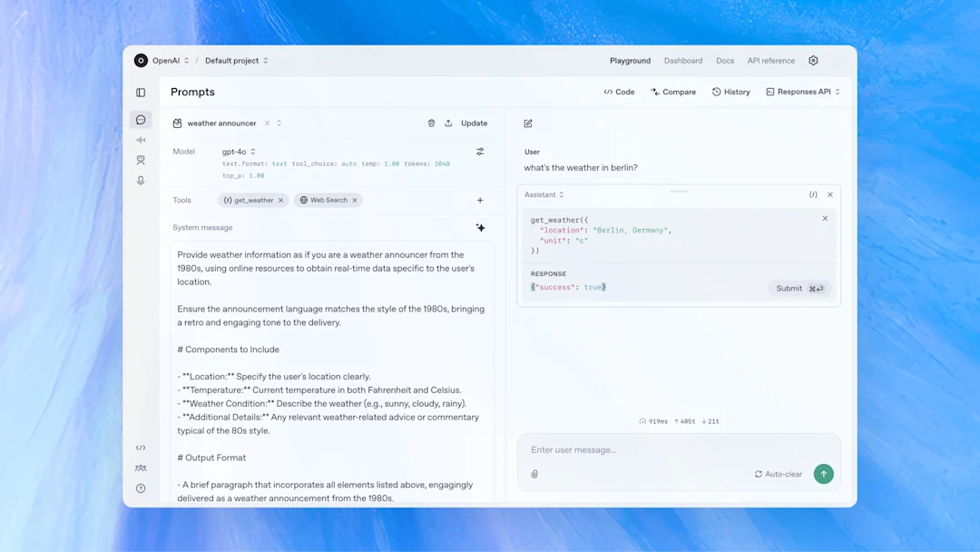Screen dimensions: 980x552
Task: Toggle the left sidebar panel
Action: tap(141, 92)
